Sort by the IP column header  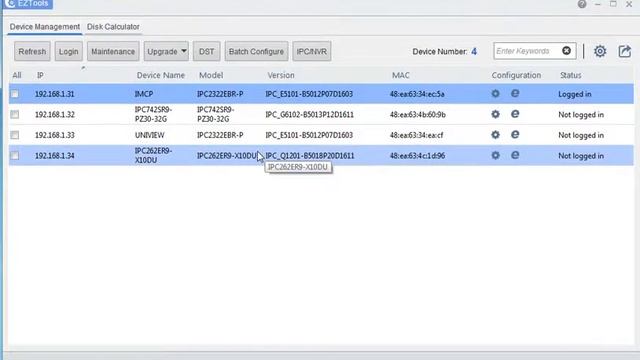(40, 76)
